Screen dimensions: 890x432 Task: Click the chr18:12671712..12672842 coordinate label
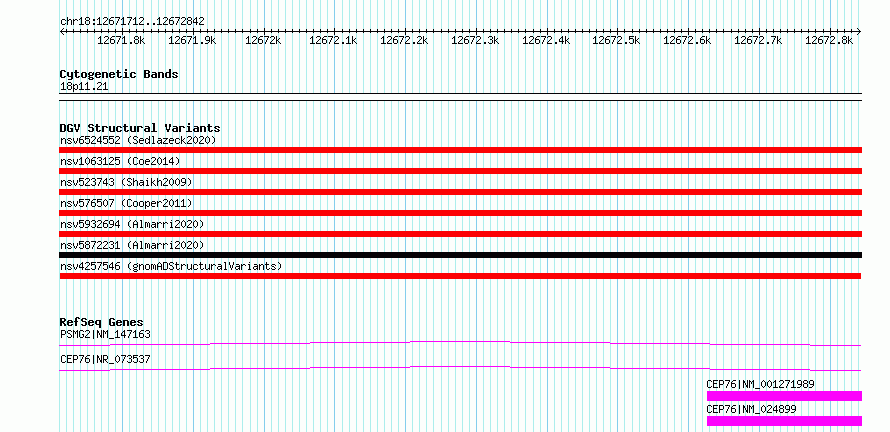(132, 22)
